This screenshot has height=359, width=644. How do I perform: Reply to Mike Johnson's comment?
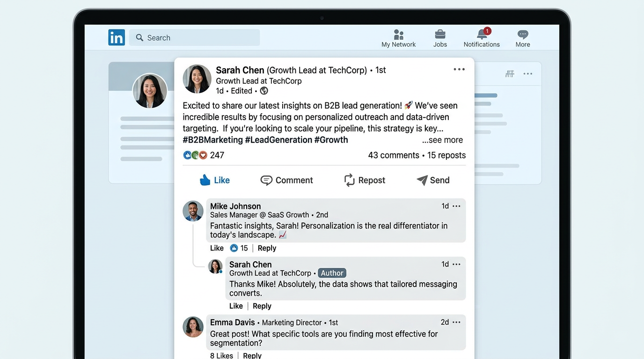[267, 248]
